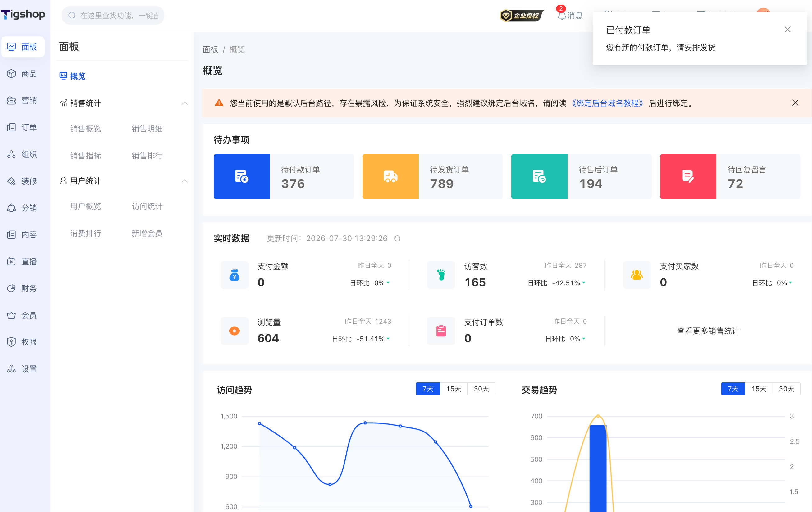Open the 财务 finance sidebar icon
Viewport: 812px width, 512px height.
(11, 288)
